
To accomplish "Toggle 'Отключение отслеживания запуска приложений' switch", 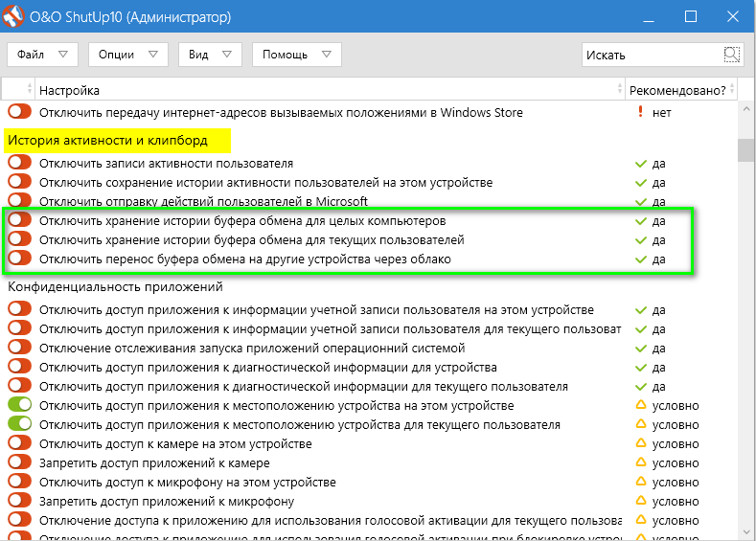I will [x=20, y=347].
